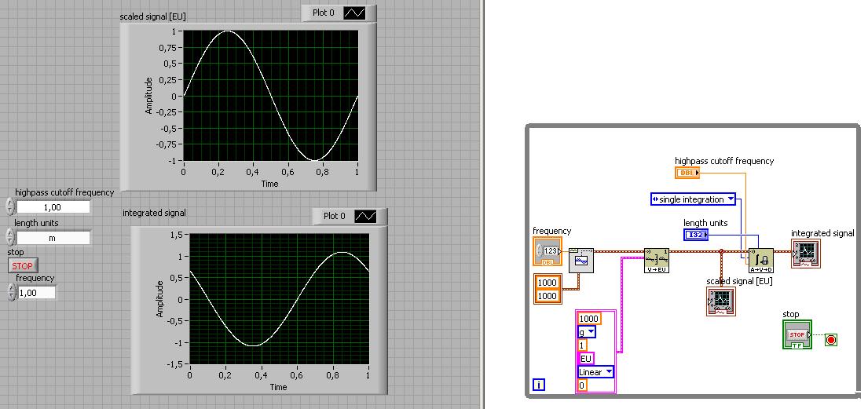Image resolution: width=868 pixels, height=409 pixels.
Task: Click the Simulate Signal function block
Action: tap(581, 260)
